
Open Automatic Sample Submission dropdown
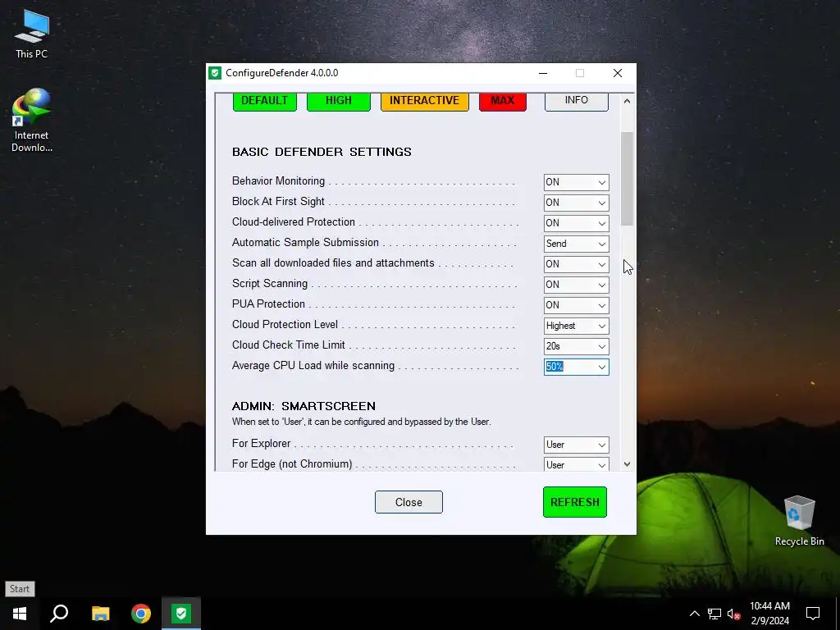coord(577,244)
